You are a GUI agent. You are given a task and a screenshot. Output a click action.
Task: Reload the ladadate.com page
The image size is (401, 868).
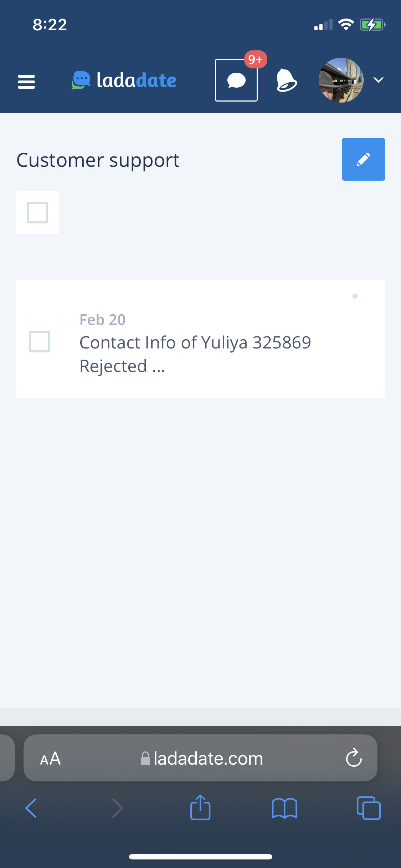pyautogui.click(x=354, y=758)
